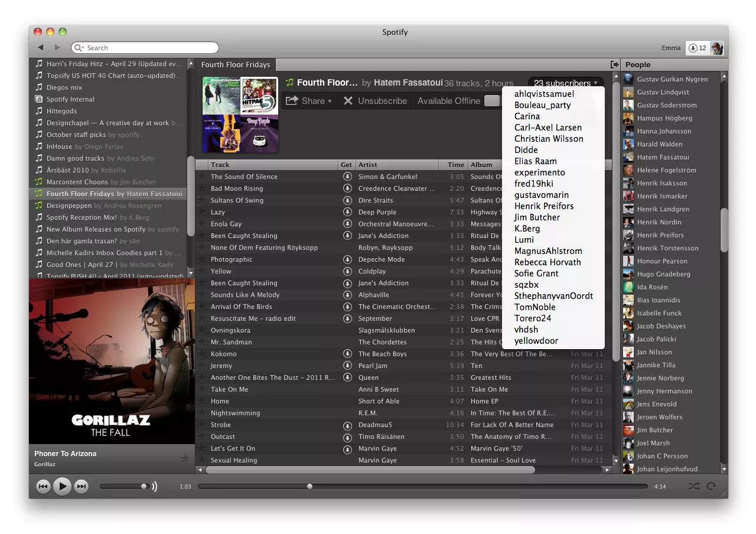
Task: Unsubscribe from the playlist
Action: click(x=375, y=101)
